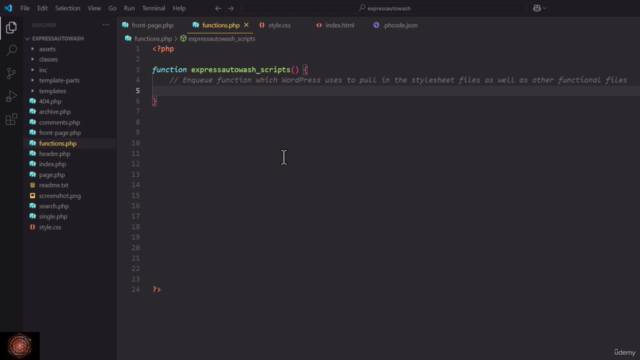640x360 pixels.
Task: Open the File menu
Action: coord(25,8)
